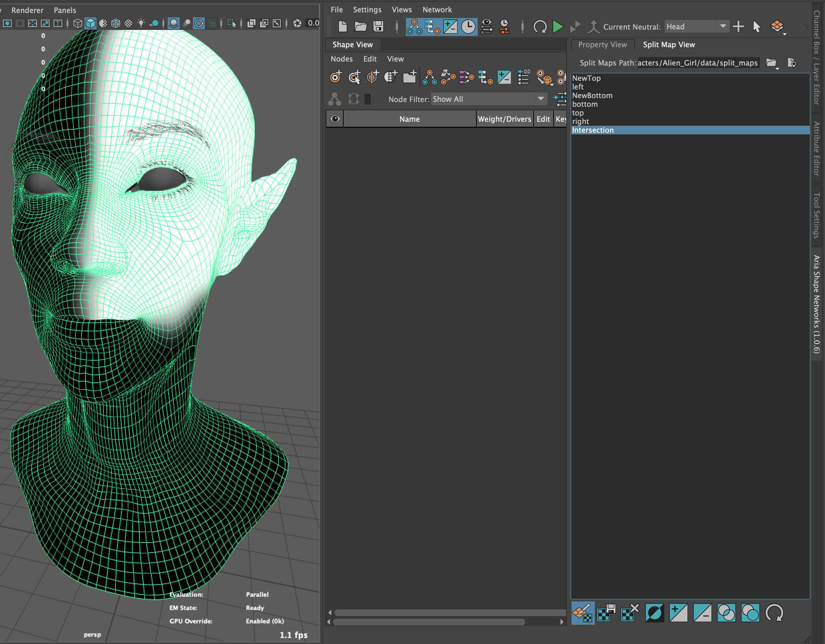Image resolution: width=825 pixels, height=644 pixels.
Task: Open the Edit menu in Shape View
Action: click(x=370, y=59)
